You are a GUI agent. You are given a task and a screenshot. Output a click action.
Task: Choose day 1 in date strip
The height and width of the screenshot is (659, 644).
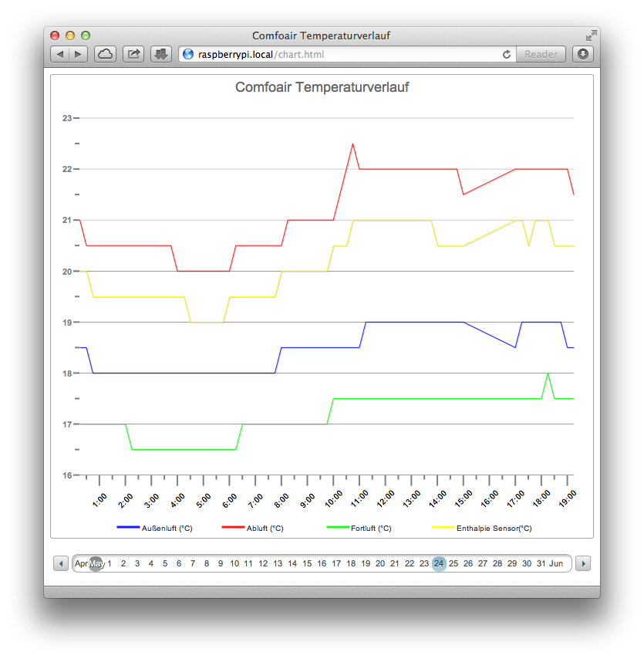tap(110, 563)
